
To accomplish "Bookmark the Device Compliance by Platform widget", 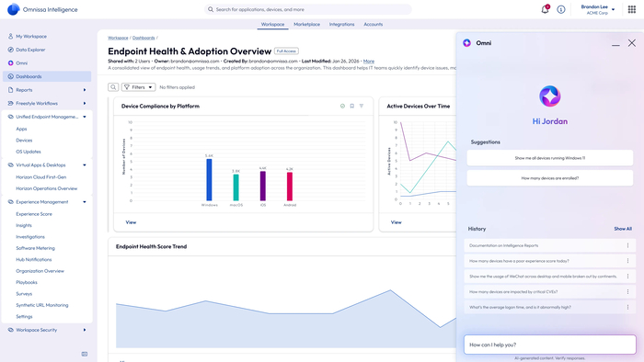I will 352,107.
